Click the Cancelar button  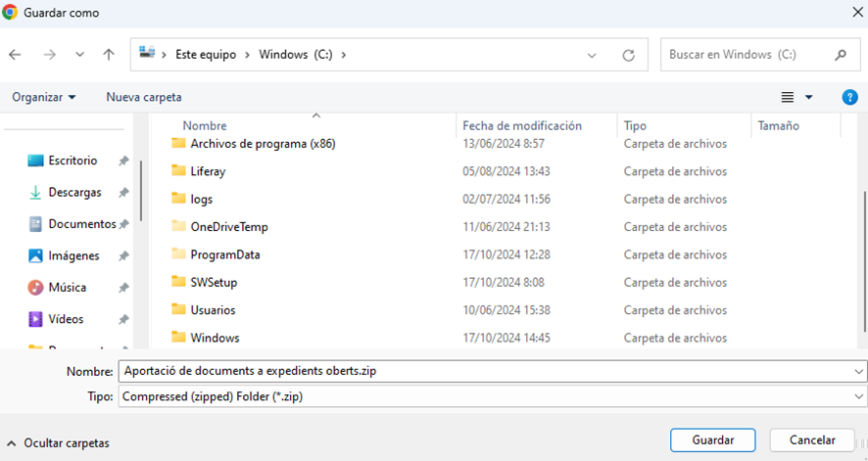tap(812, 440)
